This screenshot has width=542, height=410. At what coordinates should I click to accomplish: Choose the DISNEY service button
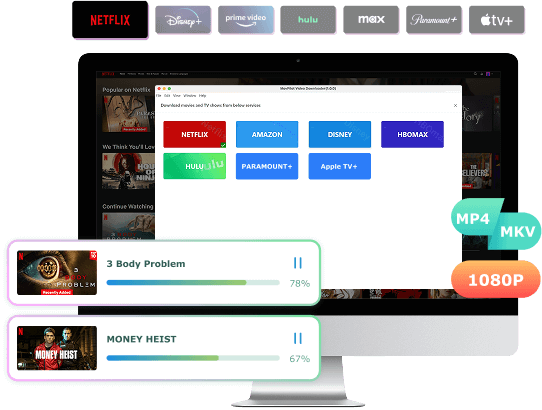(x=340, y=134)
